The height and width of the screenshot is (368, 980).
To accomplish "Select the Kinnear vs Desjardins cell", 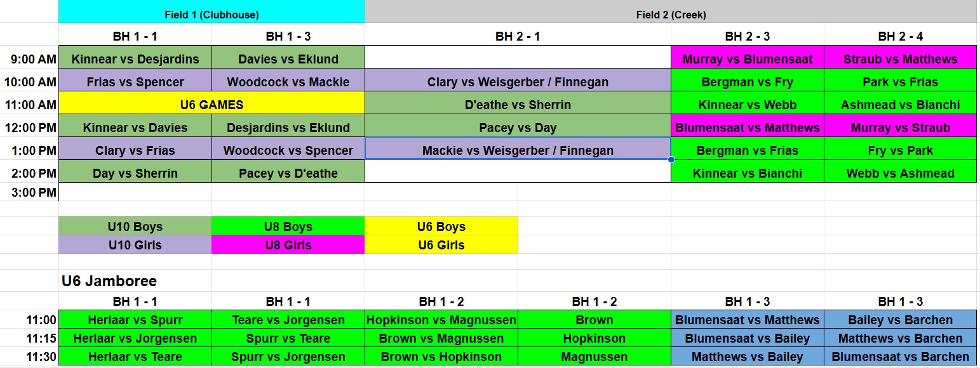I will tap(135, 59).
